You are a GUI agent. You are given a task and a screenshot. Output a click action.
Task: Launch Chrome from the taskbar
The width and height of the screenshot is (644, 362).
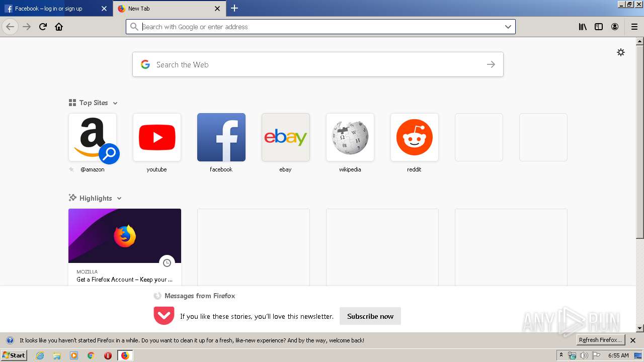pyautogui.click(x=91, y=355)
